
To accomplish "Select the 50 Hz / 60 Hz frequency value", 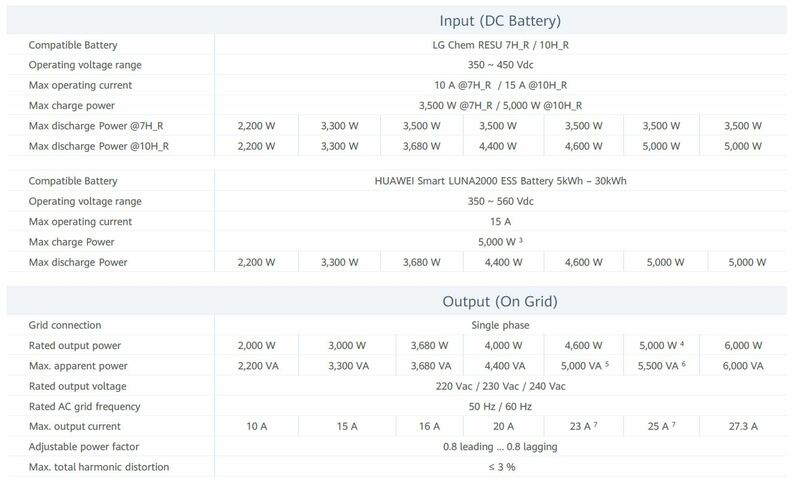I will 500,406.
